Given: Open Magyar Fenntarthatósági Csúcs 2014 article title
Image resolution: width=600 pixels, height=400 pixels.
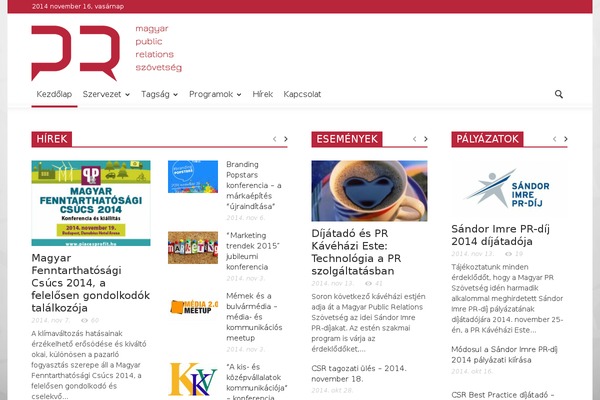Looking at the screenshot, I should click(91, 282).
